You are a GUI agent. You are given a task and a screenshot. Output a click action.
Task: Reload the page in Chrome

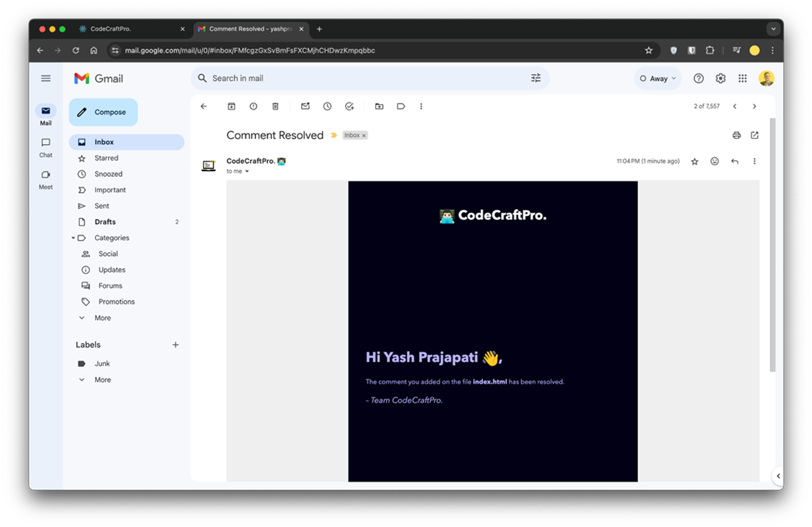pos(75,51)
